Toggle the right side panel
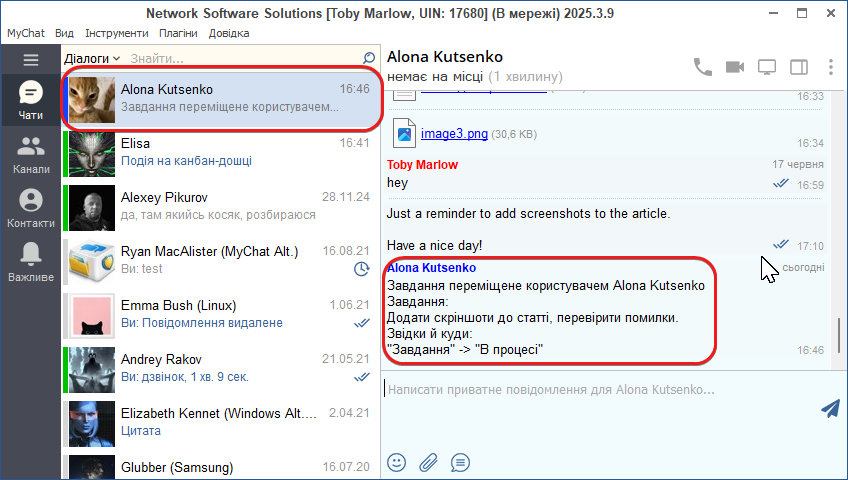 point(799,67)
